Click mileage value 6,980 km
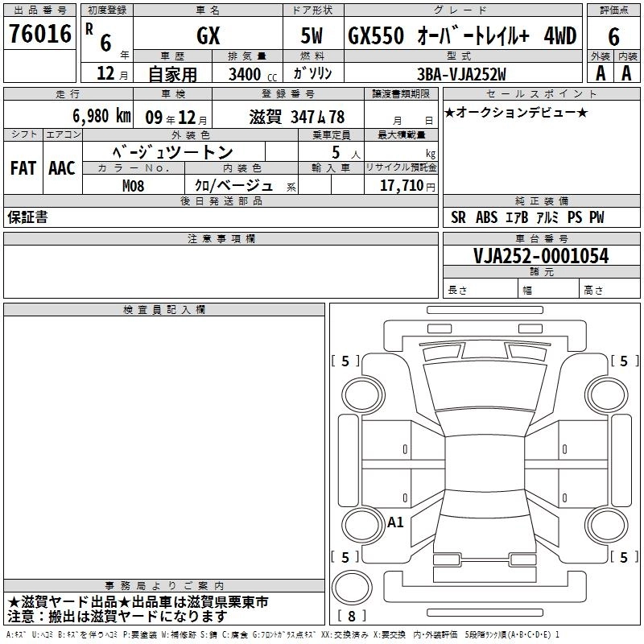This screenshot has width=644, height=644. tap(101, 116)
